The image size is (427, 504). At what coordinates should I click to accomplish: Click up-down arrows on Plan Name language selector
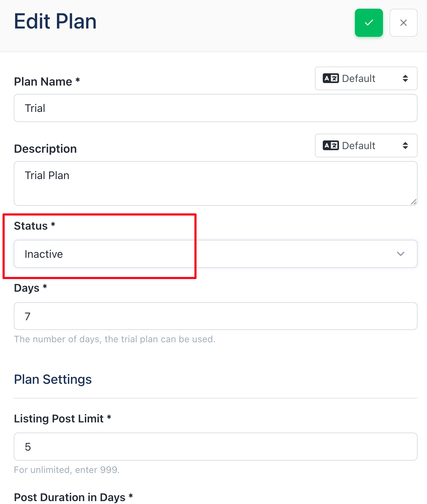405,78
